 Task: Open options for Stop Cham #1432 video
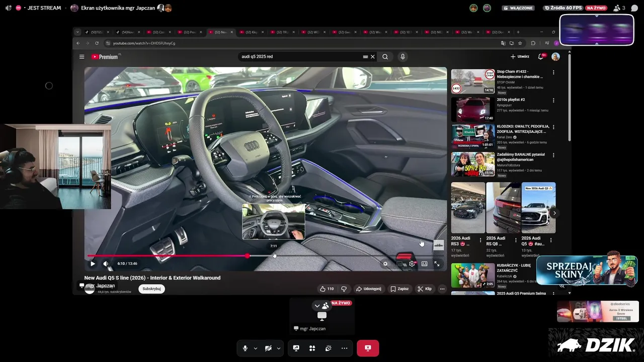click(x=553, y=72)
